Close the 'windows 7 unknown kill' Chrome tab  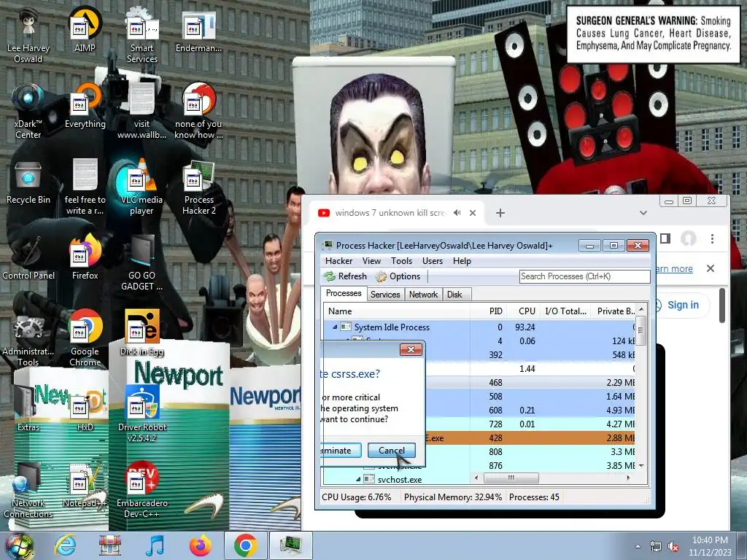coord(473,213)
